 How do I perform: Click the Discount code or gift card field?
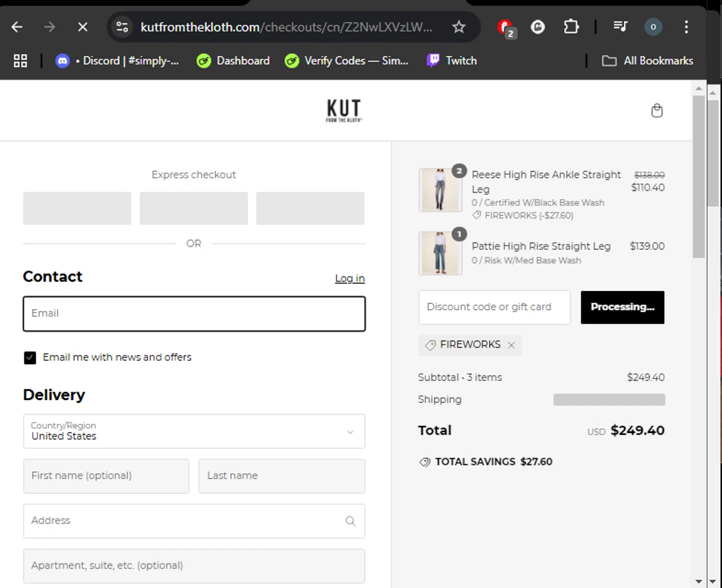click(x=494, y=307)
